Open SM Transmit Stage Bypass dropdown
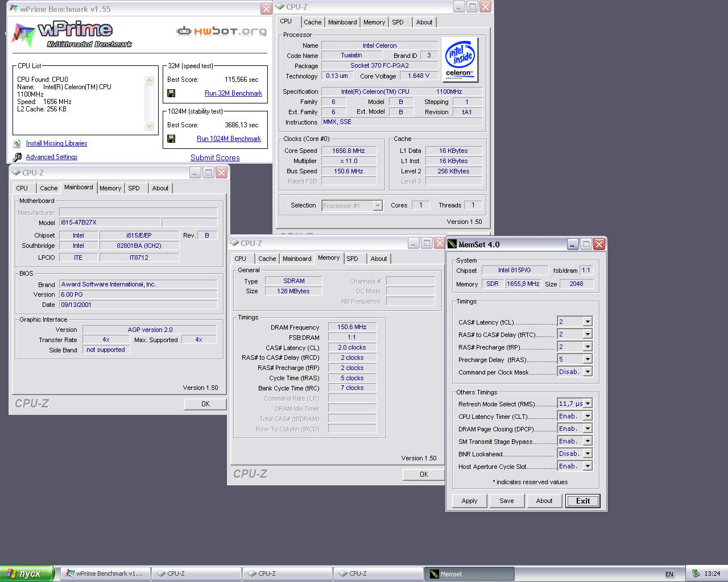 587,441
